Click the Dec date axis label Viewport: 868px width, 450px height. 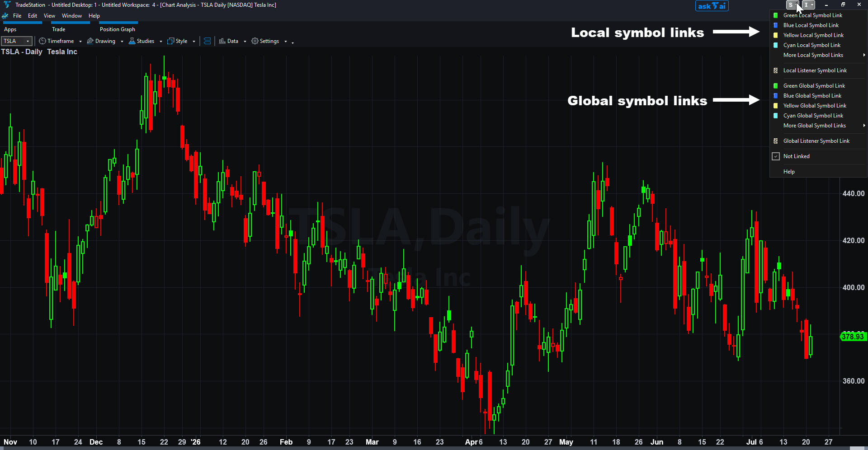click(x=96, y=442)
